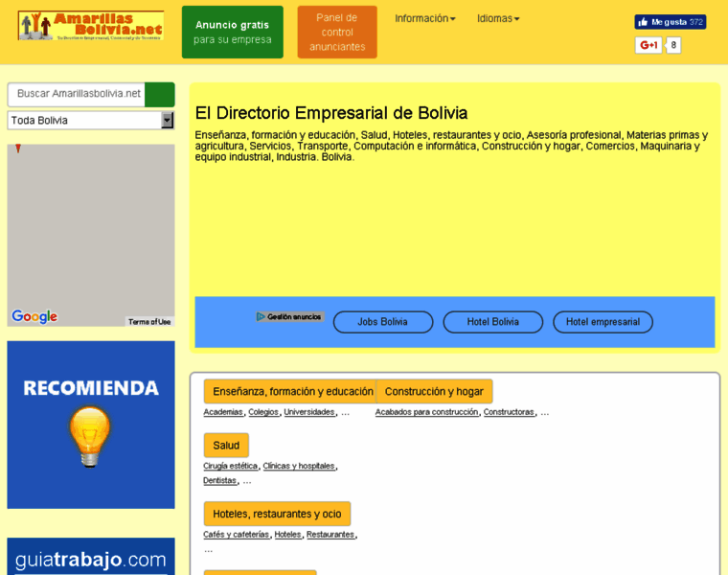Screen dimensions: 728x575
Task: Open Hoteles, restaurantes y ocio category
Action: tap(277, 514)
